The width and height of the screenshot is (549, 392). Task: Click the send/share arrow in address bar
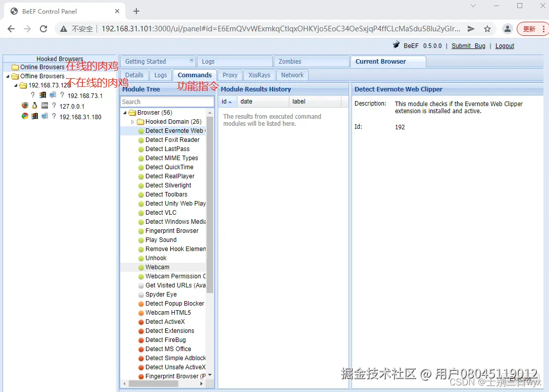click(471, 29)
